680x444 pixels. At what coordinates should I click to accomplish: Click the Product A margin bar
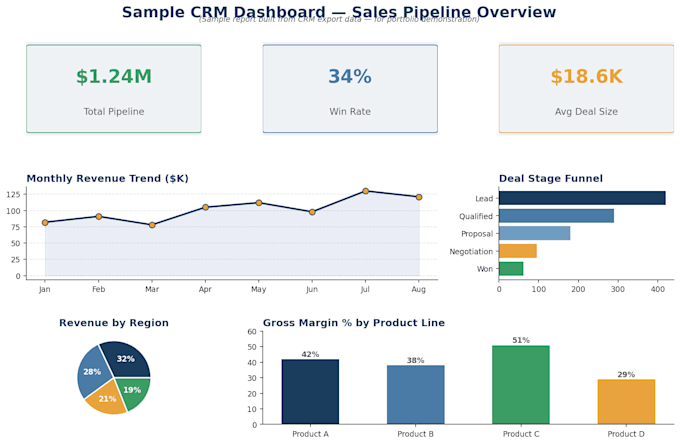point(310,392)
